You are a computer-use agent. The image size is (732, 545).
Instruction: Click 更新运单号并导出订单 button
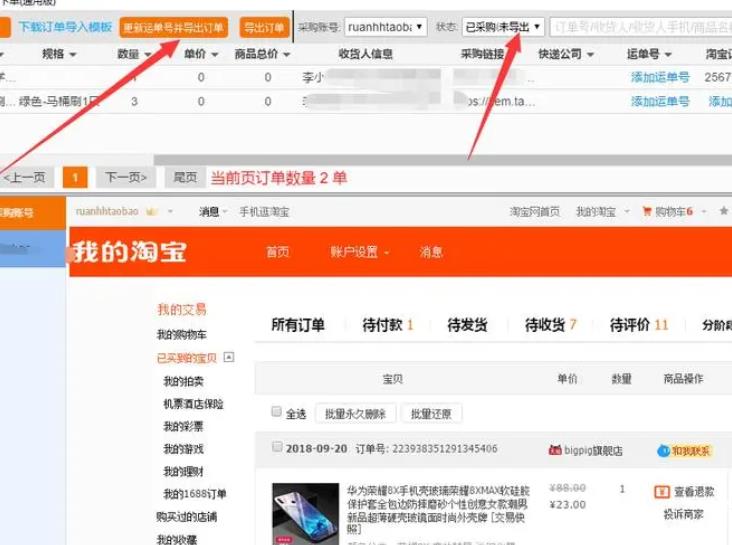pyautogui.click(x=174, y=27)
